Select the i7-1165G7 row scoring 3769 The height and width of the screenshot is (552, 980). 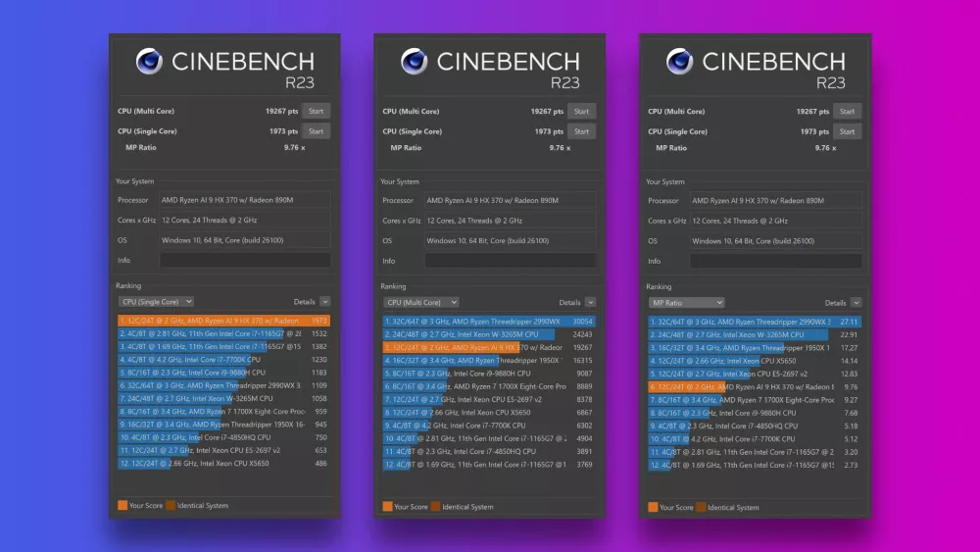click(489, 465)
